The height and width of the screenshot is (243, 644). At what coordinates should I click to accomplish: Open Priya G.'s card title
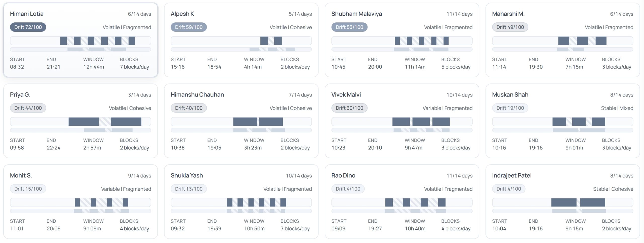click(20, 95)
